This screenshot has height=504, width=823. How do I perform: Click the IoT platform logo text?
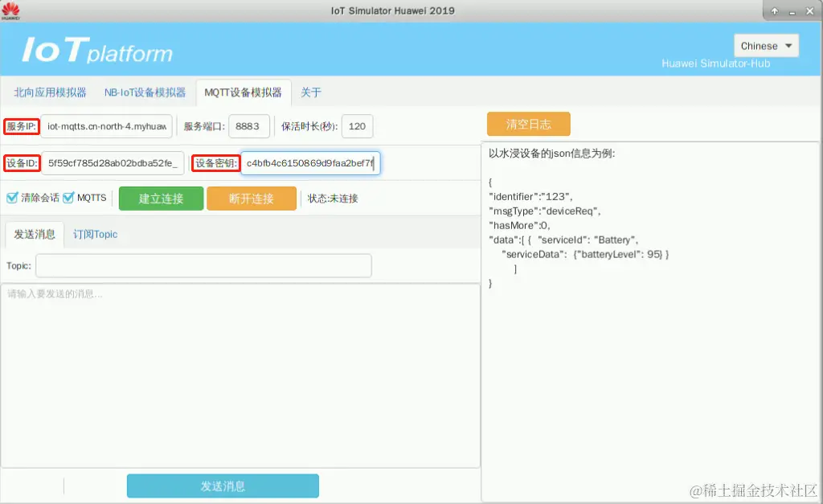click(x=97, y=51)
